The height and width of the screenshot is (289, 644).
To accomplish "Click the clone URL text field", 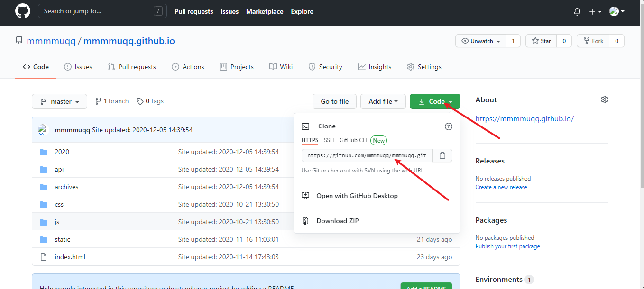I will pyautogui.click(x=367, y=155).
